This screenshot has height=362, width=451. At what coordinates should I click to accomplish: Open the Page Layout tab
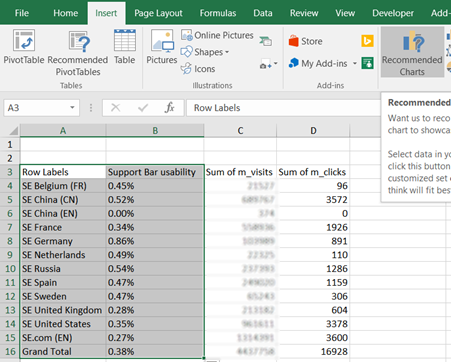[158, 13]
